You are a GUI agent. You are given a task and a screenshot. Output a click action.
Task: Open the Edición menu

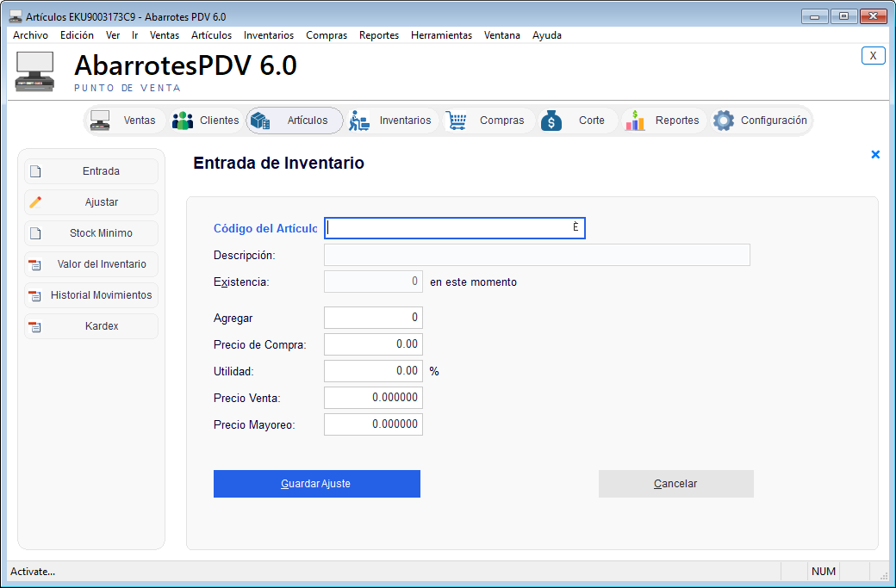point(78,35)
